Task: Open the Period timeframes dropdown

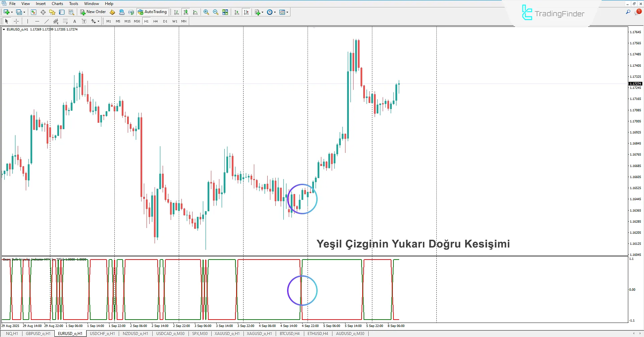Action: coord(274,12)
